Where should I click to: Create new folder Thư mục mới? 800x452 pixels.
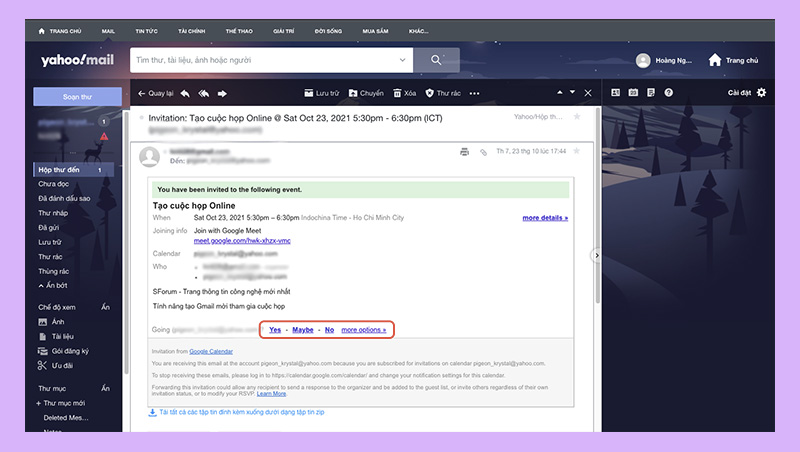pyautogui.click(x=61, y=403)
